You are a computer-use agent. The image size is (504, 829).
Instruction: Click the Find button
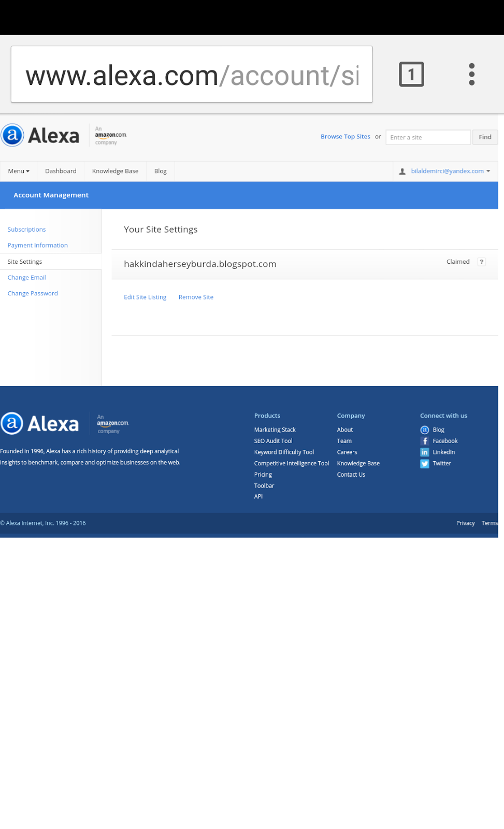[485, 137]
